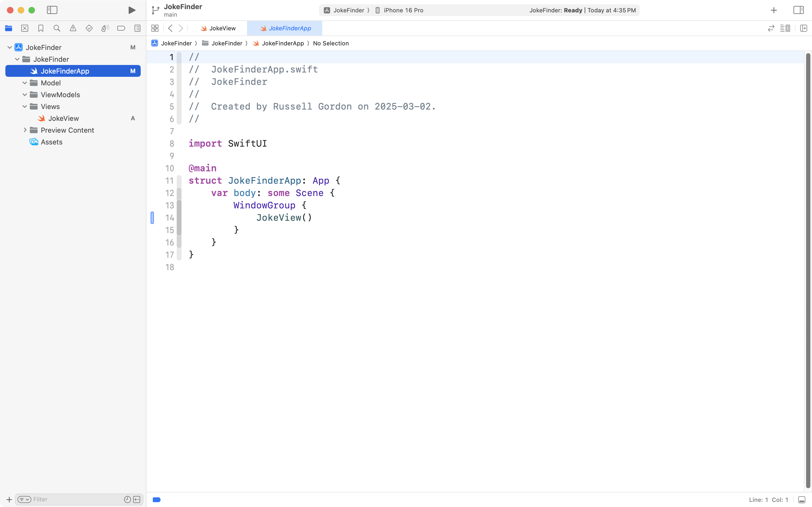Open the Bookmark navigator icon
Image resolution: width=812 pixels, height=507 pixels.
[41, 28]
